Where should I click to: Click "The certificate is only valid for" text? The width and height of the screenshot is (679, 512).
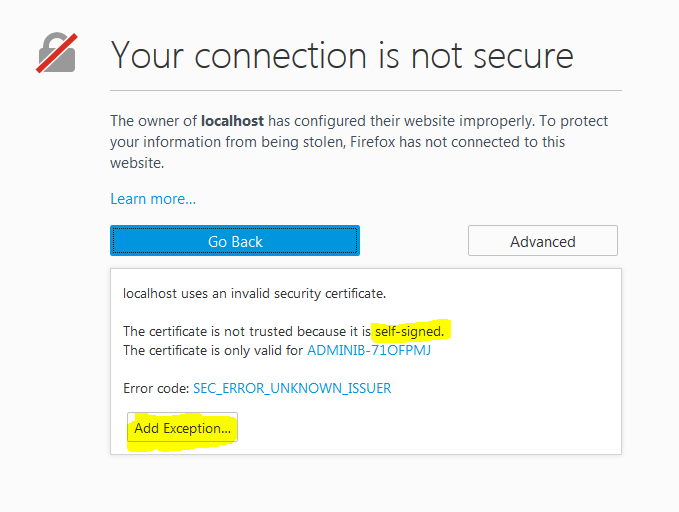tap(213, 350)
